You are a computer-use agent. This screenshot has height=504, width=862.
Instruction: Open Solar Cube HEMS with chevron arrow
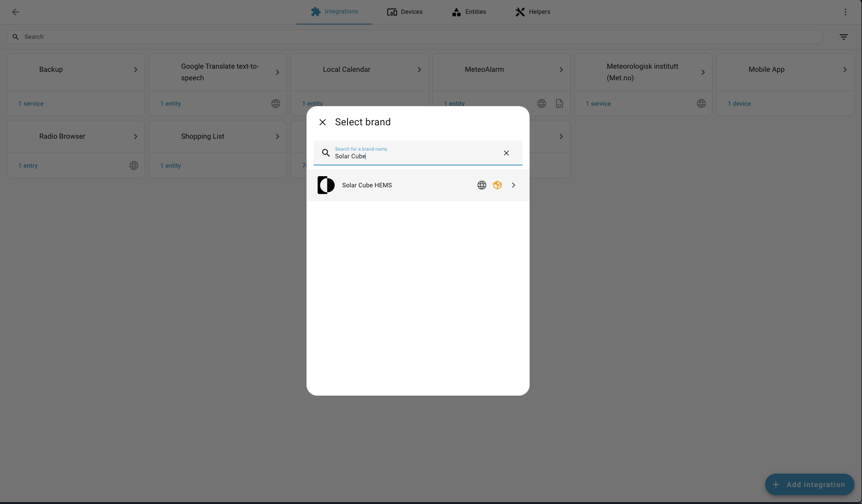(514, 185)
